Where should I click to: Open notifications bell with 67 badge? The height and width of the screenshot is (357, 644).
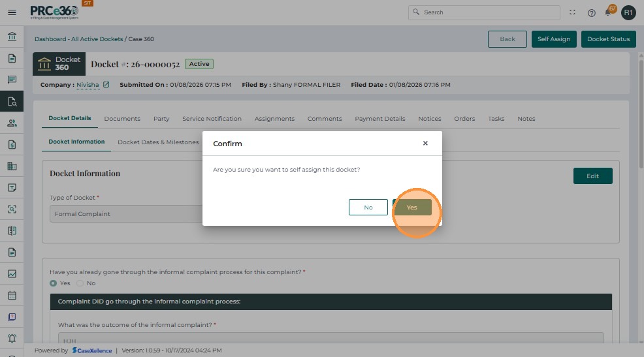point(608,12)
